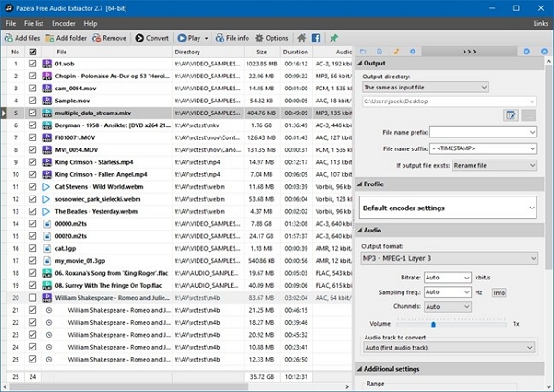The image size is (554, 392).
Task: Click the play icon beside The Beatles - Yesterday.webm
Action: [x=46, y=211]
